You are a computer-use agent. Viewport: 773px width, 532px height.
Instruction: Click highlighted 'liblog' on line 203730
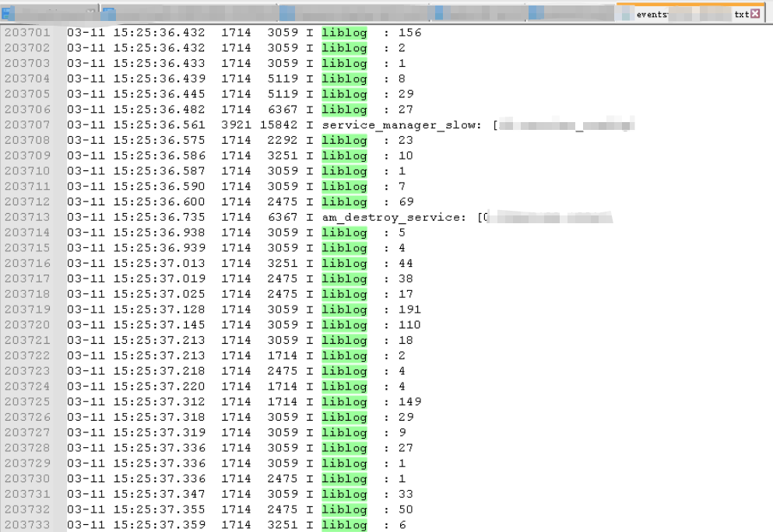(x=345, y=479)
